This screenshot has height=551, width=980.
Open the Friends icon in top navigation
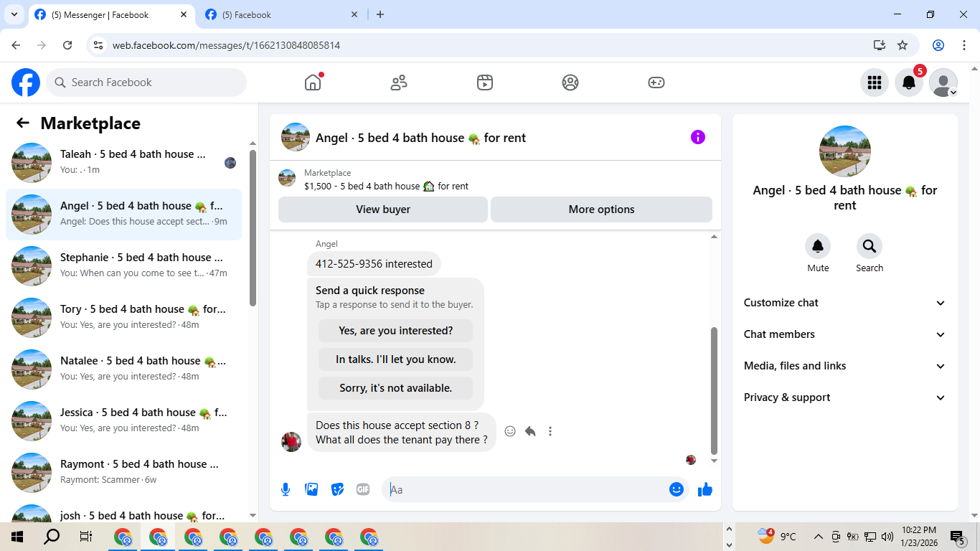click(399, 83)
